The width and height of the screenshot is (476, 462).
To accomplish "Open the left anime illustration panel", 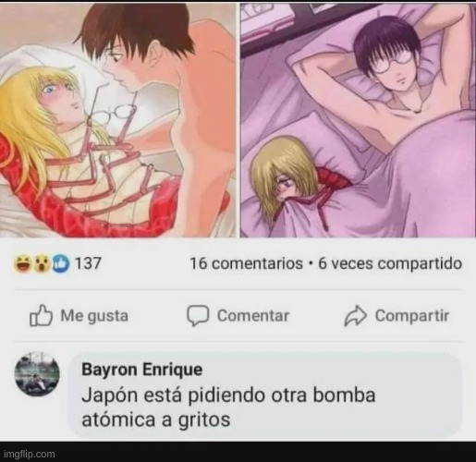I will (x=118, y=120).
